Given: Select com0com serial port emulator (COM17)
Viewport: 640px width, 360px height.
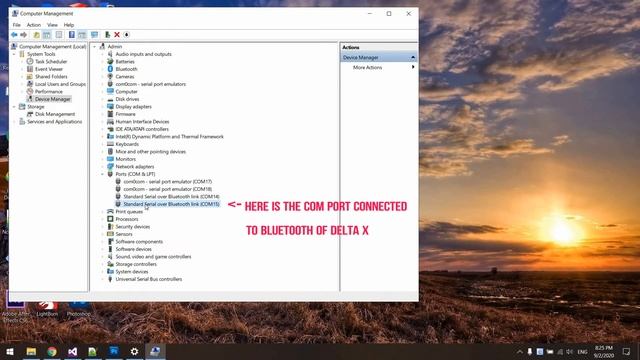Looking at the screenshot, I should point(167,182).
